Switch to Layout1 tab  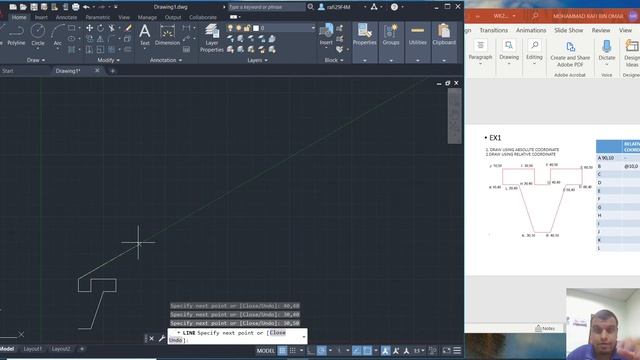pos(33,349)
